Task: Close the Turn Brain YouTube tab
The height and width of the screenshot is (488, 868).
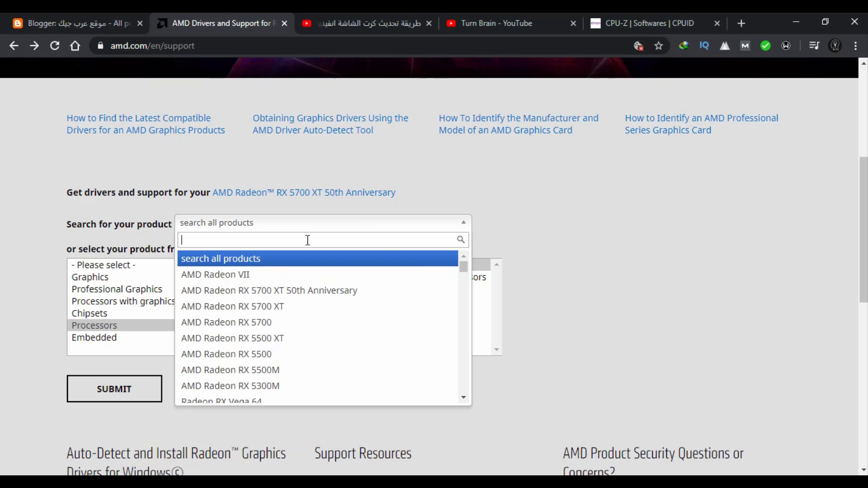Action: pyautogui.click(x=573, y=23)
